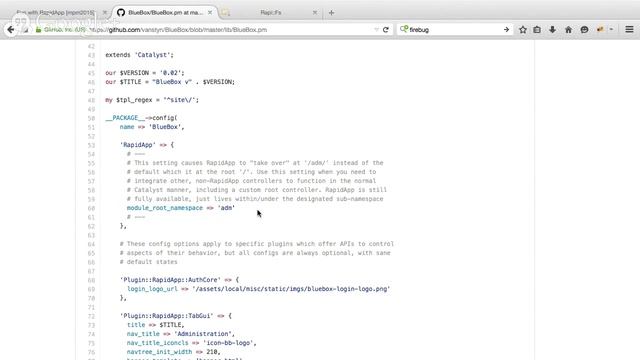
Task: Close the first RapidApp tab
Action: (104, 13)
